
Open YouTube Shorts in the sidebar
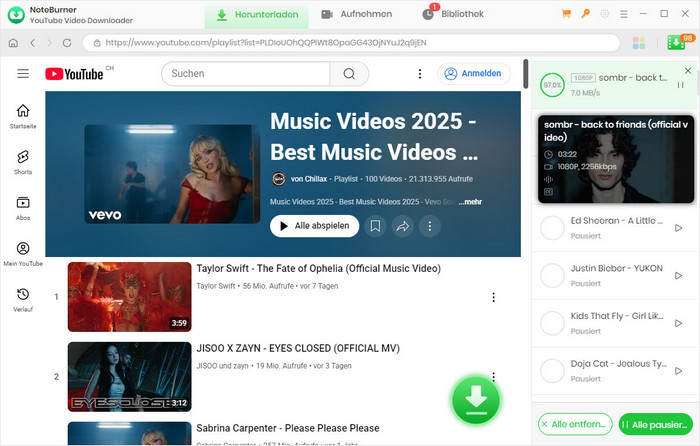[x=23, y=158]
